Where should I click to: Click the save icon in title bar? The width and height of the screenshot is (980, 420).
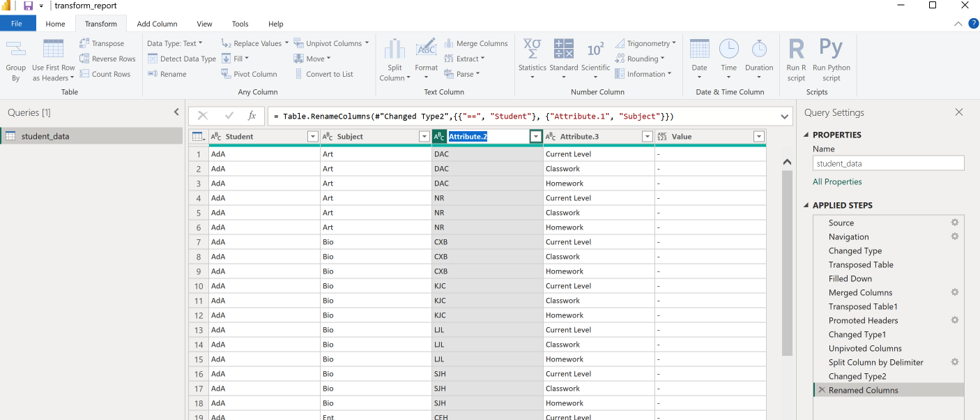28,6
